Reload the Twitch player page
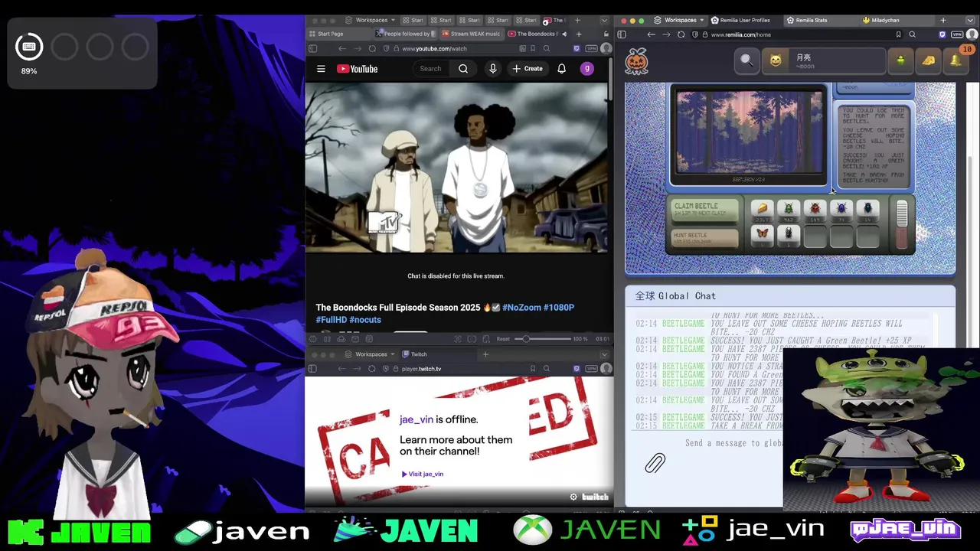980x551 pixels. pos(372,369)
